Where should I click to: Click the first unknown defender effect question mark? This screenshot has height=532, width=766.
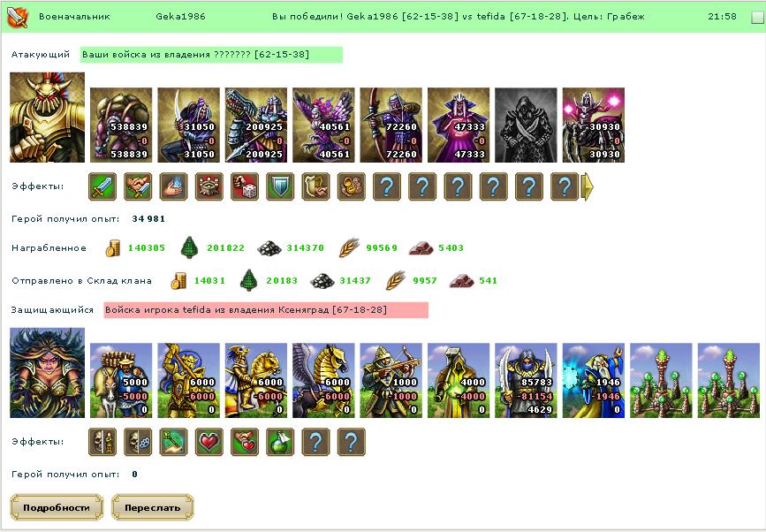tap(316, 442)
